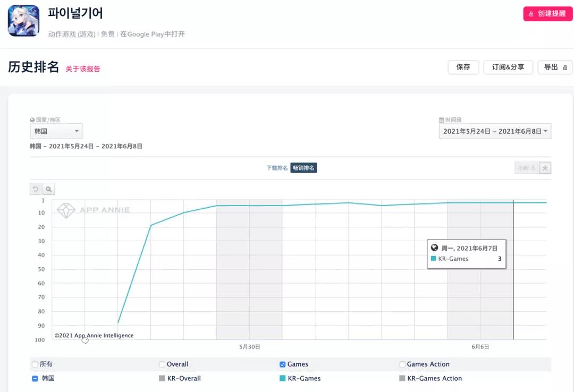Click the magnifier zoom icon
The width and height of the screenshot is (574, 392).
pos(48,189)
